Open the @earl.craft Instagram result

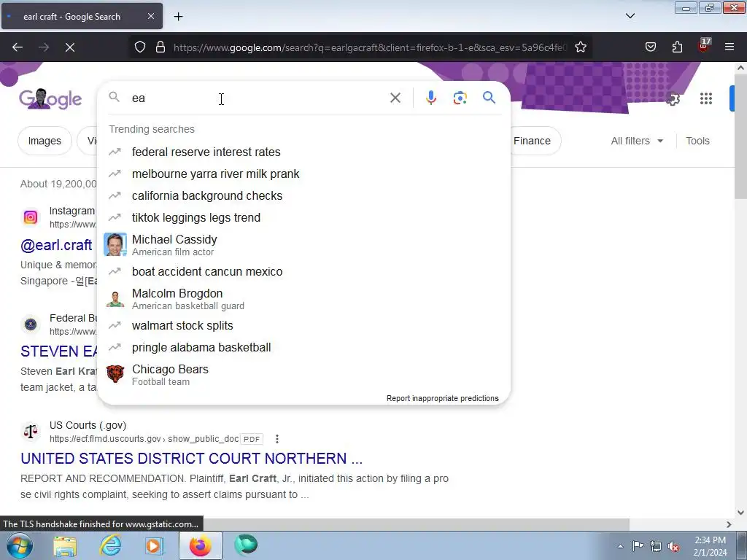[x=56, y=245]
